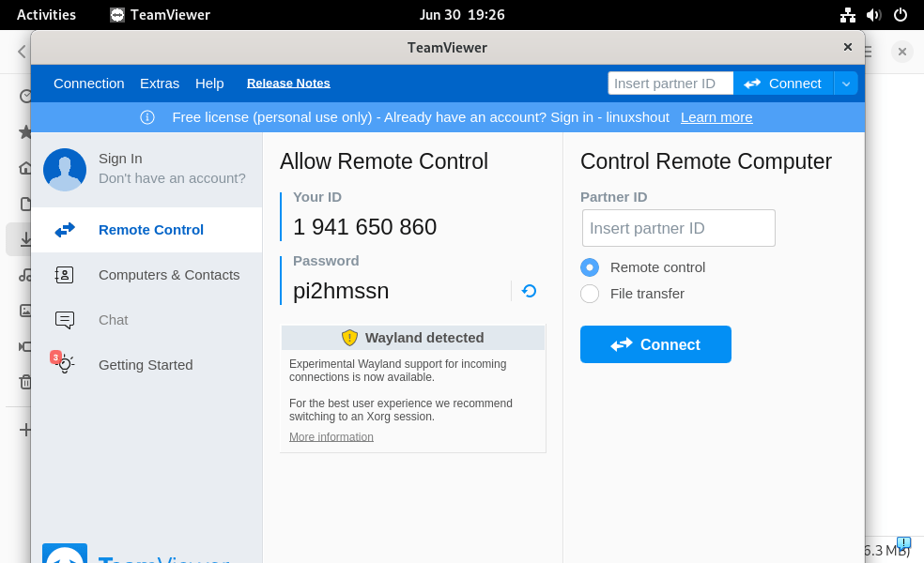The height and width of the screenshot is (563, 924).
Task: Open the network status icon in top bar
Action: (x=847, y=15)
